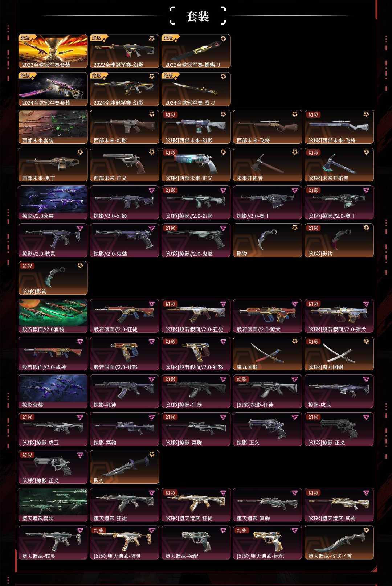392x586 pixels.
Task: Pick the 影钩 karambit item
Action: click(268, 240)
